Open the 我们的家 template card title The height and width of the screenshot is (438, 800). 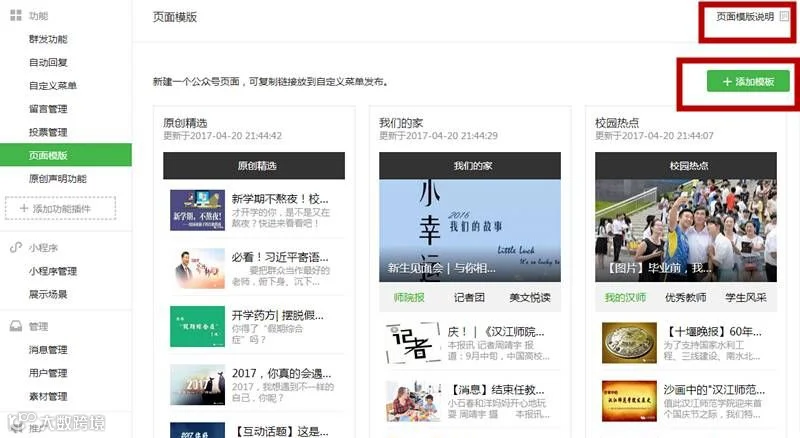tap(401, 123)
